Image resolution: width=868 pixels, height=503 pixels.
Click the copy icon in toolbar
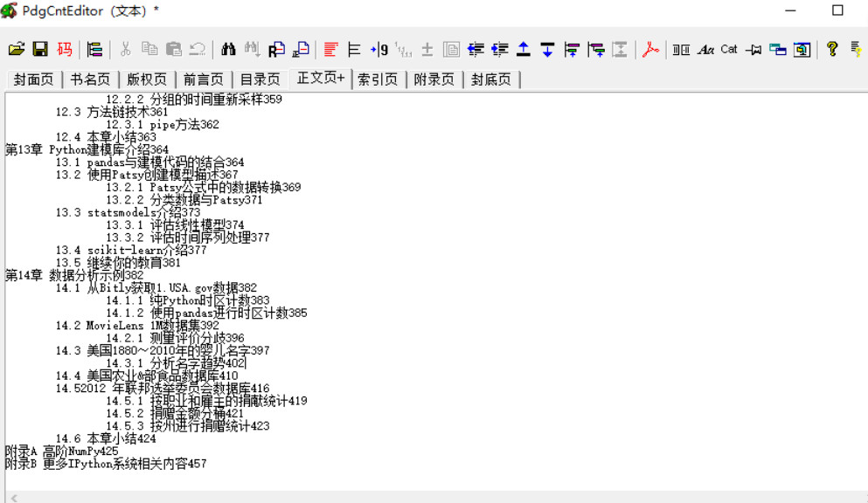click(x=149, y=49)
